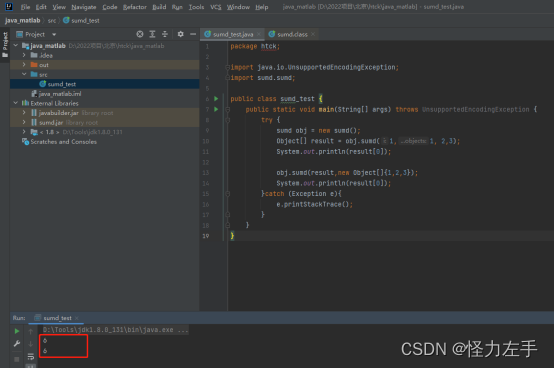Viewport: 554px width, 368px height.
Task: Click run gutter arrow beside class sumd_test
Action: pyautogui.click(x=216, y=99)
